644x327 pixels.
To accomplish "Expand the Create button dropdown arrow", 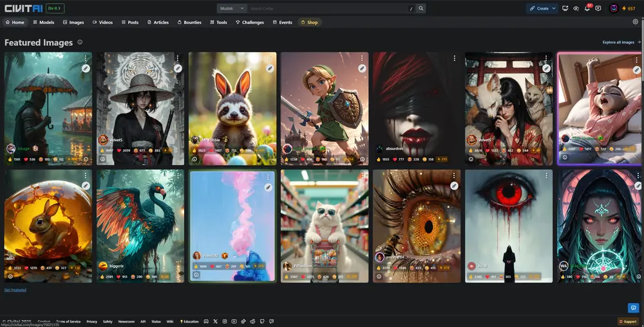I will [x=554, y=8].
